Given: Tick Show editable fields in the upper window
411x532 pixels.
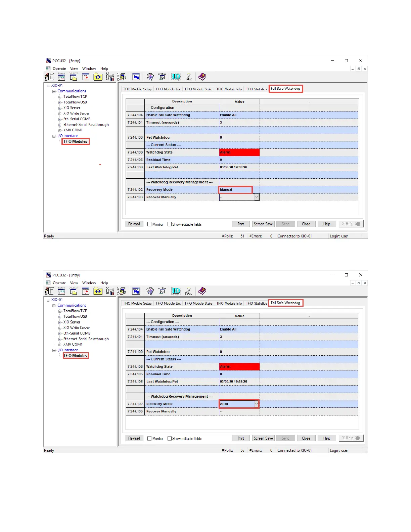Looking at the screenshot, I should pos(170,224).
